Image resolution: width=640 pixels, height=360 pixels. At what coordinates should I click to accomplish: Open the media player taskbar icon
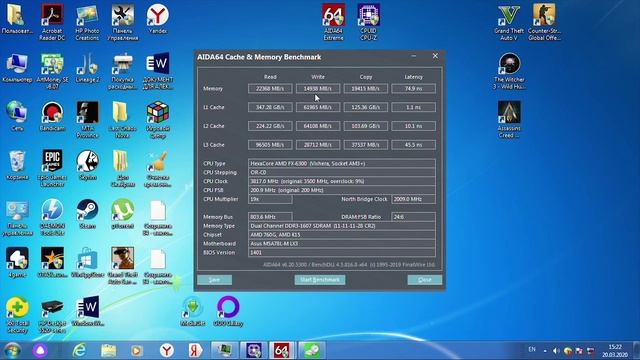(x=137, y=350)
